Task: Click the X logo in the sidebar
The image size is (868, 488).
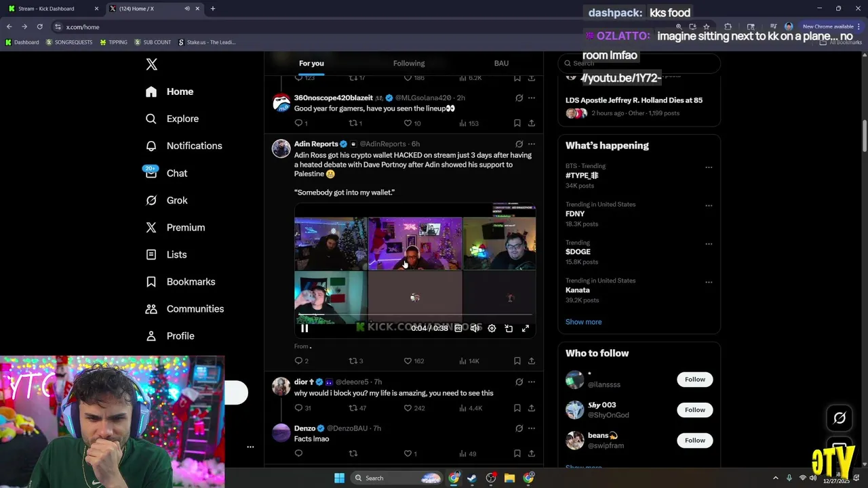Action: 152,64
